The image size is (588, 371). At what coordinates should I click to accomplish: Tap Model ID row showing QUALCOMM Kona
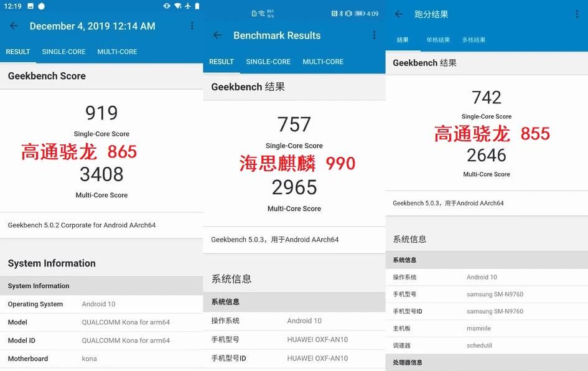point(101,340)
